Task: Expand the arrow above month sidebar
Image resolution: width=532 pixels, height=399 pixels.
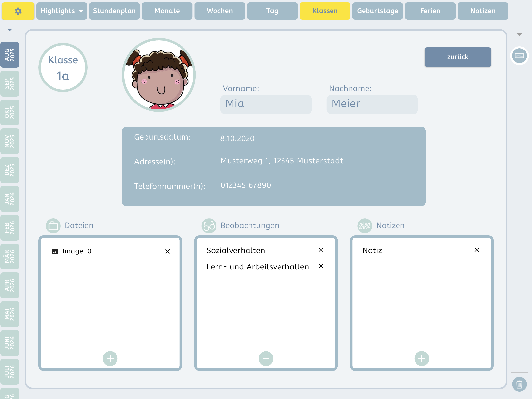Action: 10,30
